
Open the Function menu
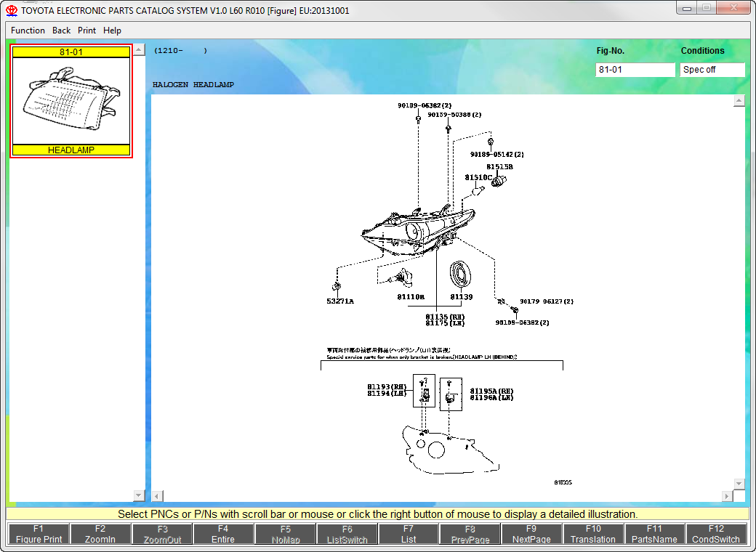(28, 31)
